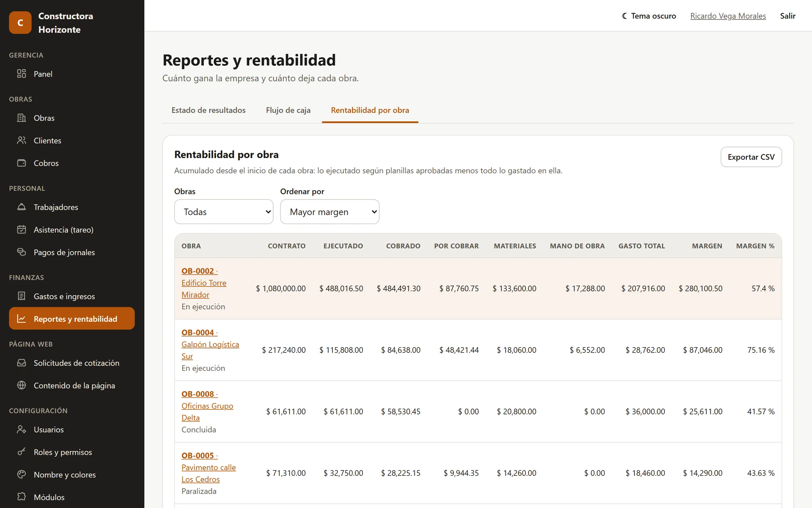The width and height of the screenshot is (812, 508).
Task: Click the POR COBRAR value $ 48,421.44
Action: click(x=459, y=350)
